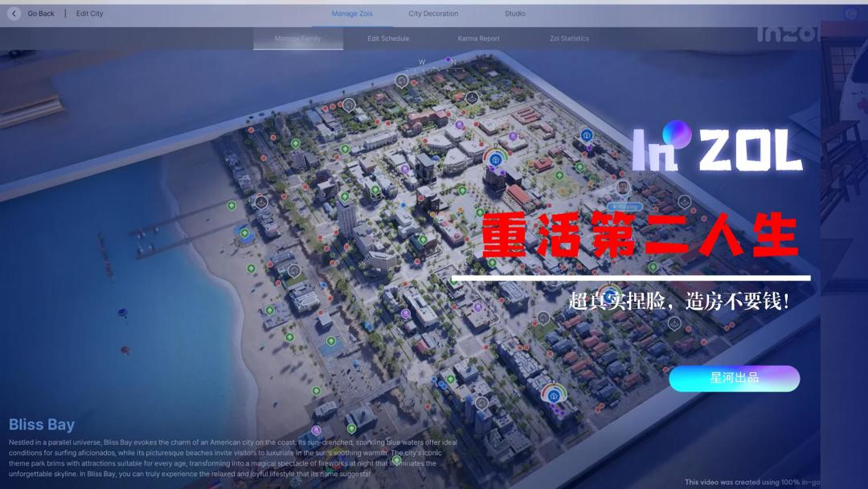Click the blue Playing label under the avatar
Screen dimensions: 868x489
[625, 207]
